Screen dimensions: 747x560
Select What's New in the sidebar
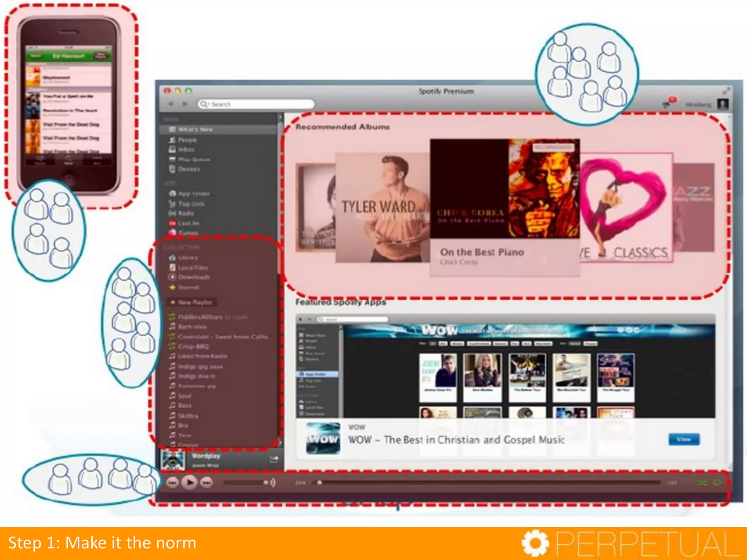(x=195, y=129)
